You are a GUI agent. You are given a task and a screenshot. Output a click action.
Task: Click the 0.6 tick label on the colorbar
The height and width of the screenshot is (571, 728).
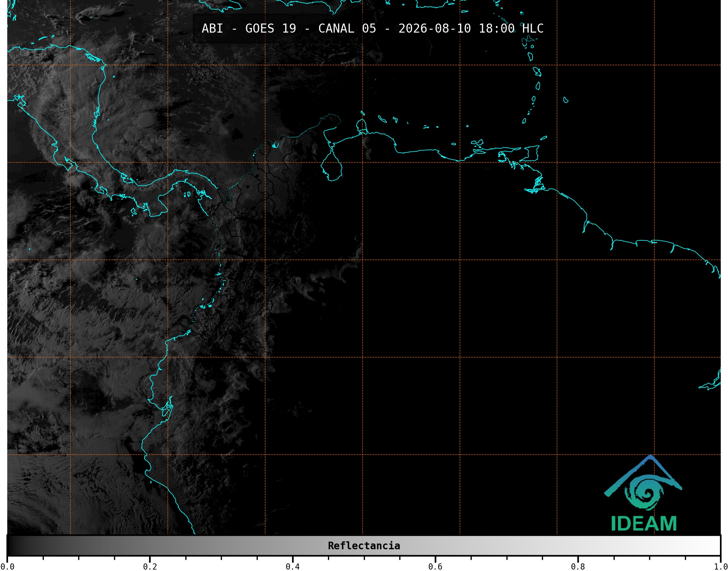click(x=435, y=567)
